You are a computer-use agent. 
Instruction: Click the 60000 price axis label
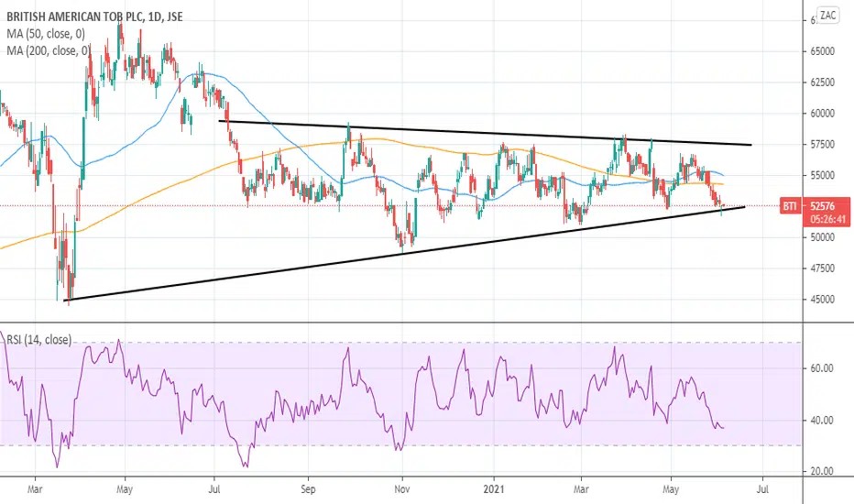[x=822, y=114]
